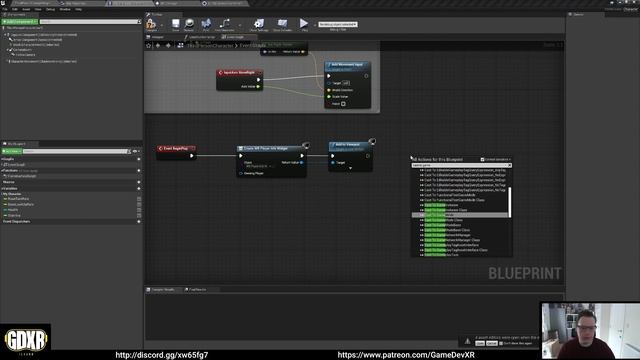Screen dimensions: 640x360
Task: Open the debug object selector dropdown
Action: [338, 24]
